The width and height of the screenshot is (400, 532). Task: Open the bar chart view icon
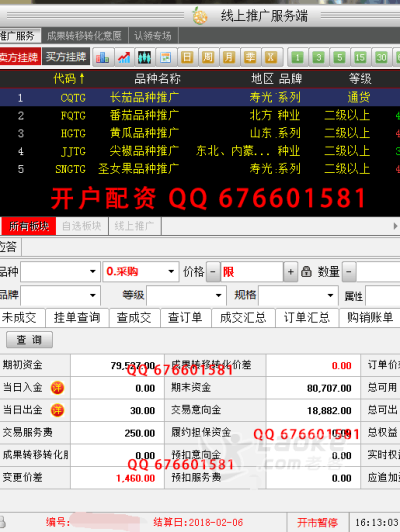pyautogui.click(x=102, y=57)
